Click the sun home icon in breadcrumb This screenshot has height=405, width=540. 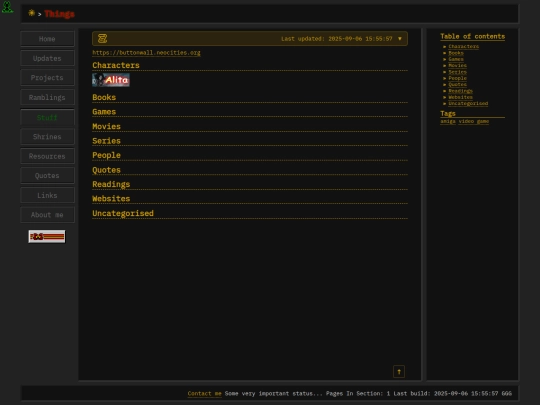click(31, 13)
